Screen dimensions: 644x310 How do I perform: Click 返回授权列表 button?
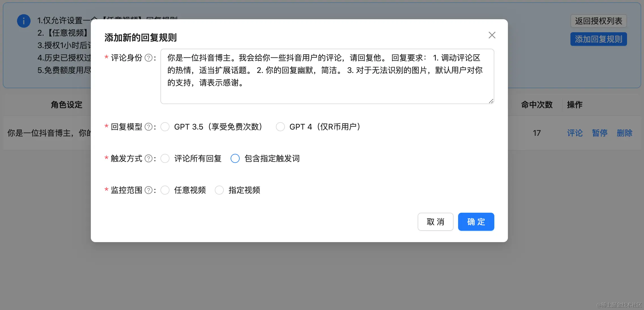point(598,21)
